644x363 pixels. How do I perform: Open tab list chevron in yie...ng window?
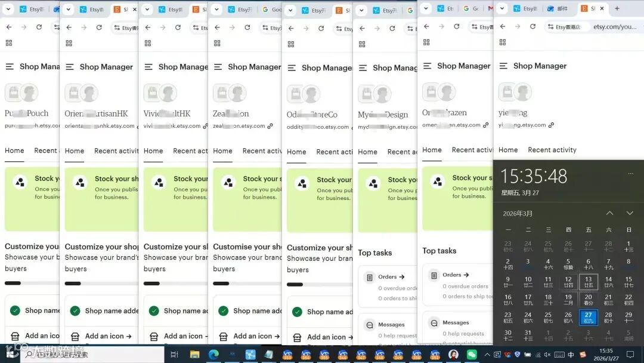(x=502, y=8)
